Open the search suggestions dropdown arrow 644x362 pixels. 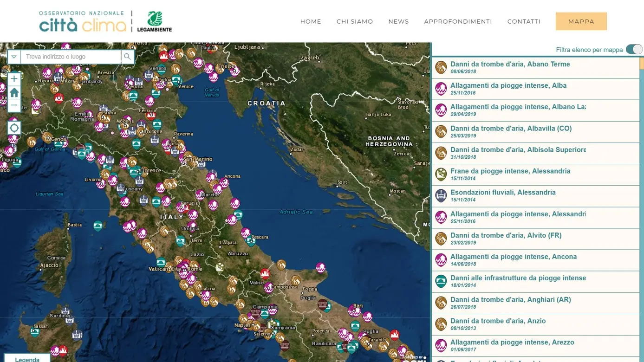13,56
